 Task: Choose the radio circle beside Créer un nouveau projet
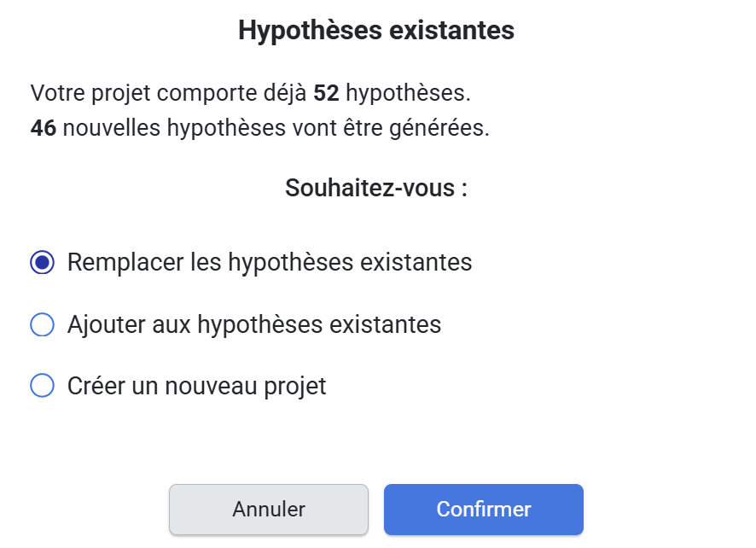point(42,386)
